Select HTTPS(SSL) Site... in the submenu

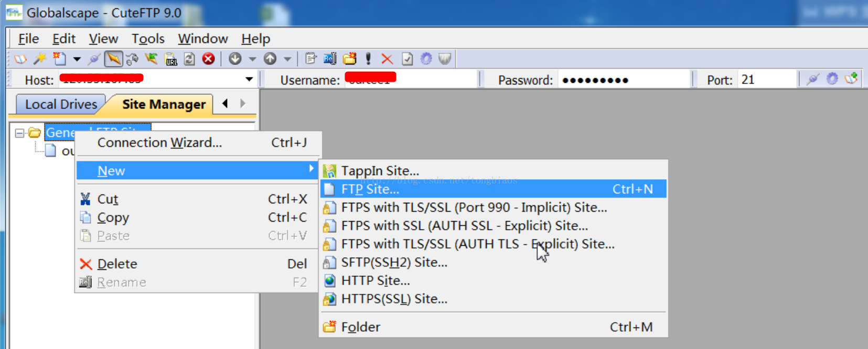(x=493, y=299)
